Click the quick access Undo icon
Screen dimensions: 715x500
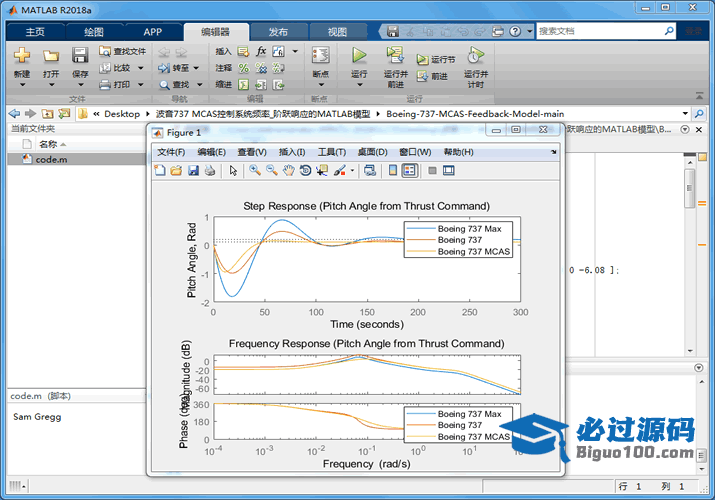[463, 31]
